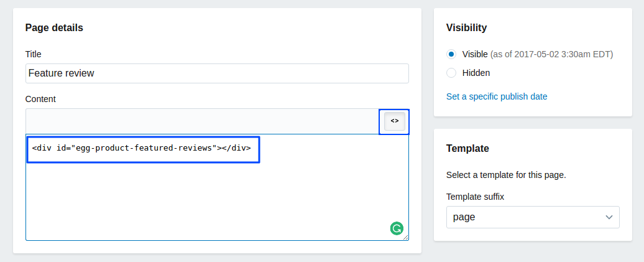The width and height of the screenshot is (644, 262).
Task: Select the Hidden radio button
Action: tap(451, 73)
